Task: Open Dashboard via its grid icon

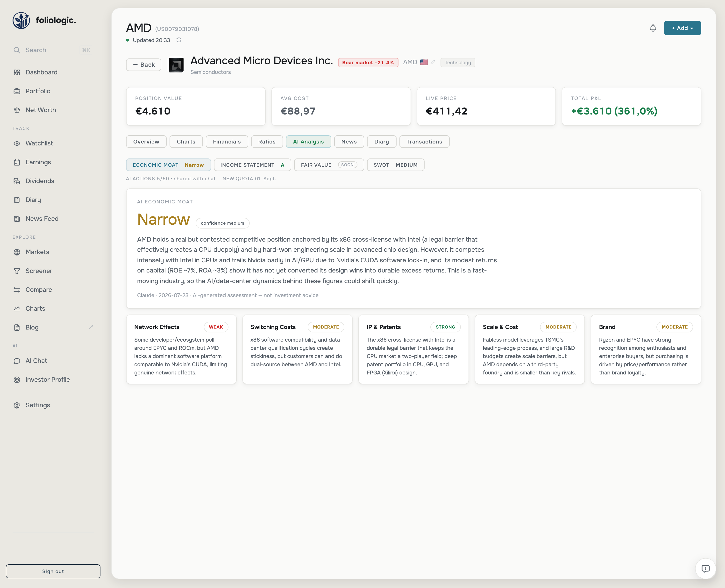Action: [17, 72]
